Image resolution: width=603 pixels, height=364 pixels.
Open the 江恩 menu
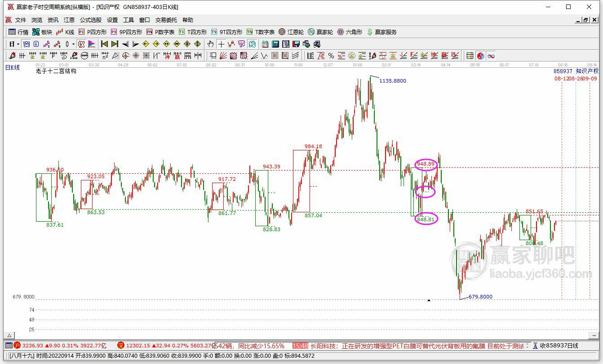point(69,20)
